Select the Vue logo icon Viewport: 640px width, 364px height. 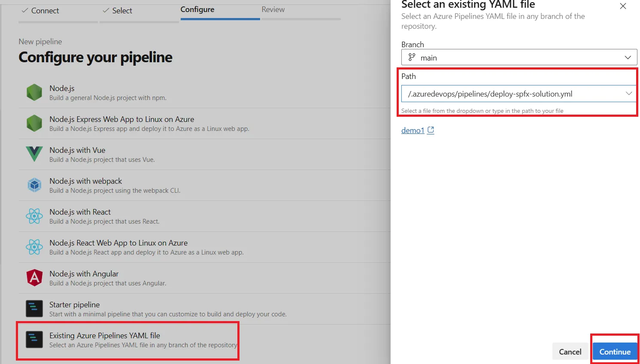[34, 154]
